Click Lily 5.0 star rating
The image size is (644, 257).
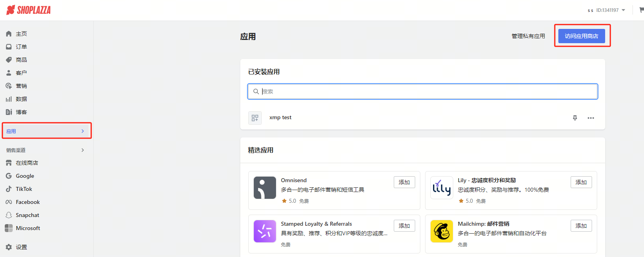[x=466, y=201]
